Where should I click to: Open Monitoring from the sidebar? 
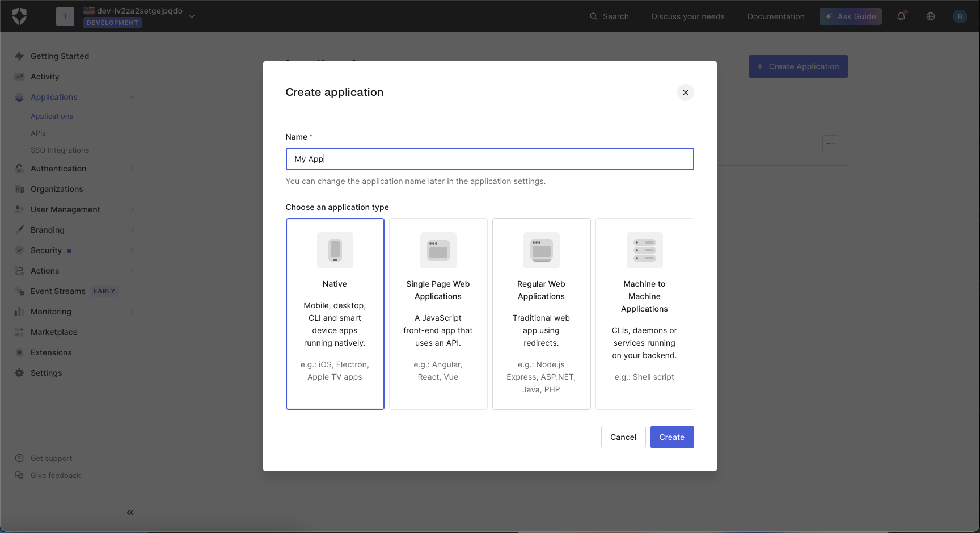[x=51, y=311]
